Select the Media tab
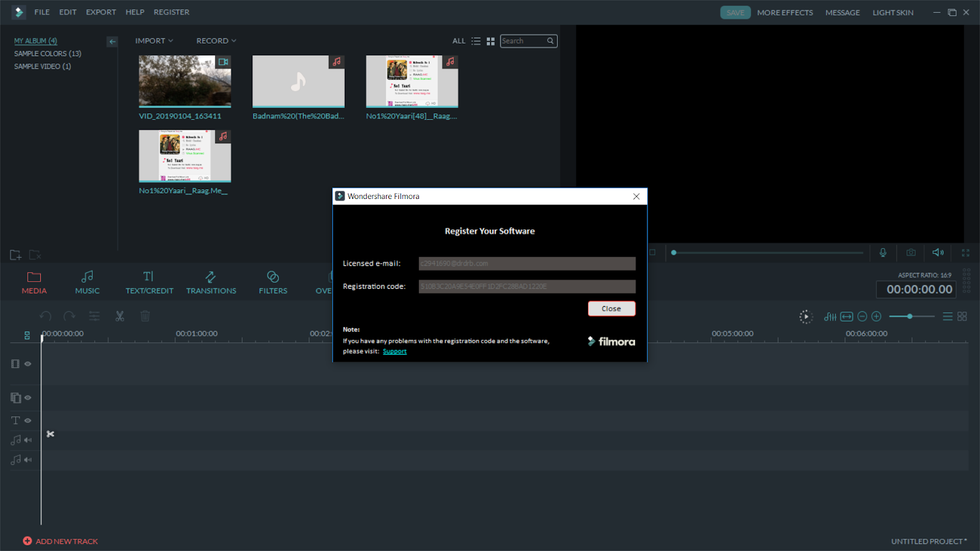980x551 pixels. pyautogui.click(x=34, y=282)
